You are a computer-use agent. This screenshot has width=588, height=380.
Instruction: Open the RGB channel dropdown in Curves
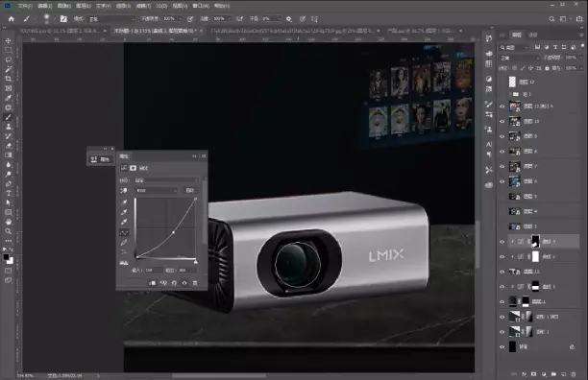point(157,191)
